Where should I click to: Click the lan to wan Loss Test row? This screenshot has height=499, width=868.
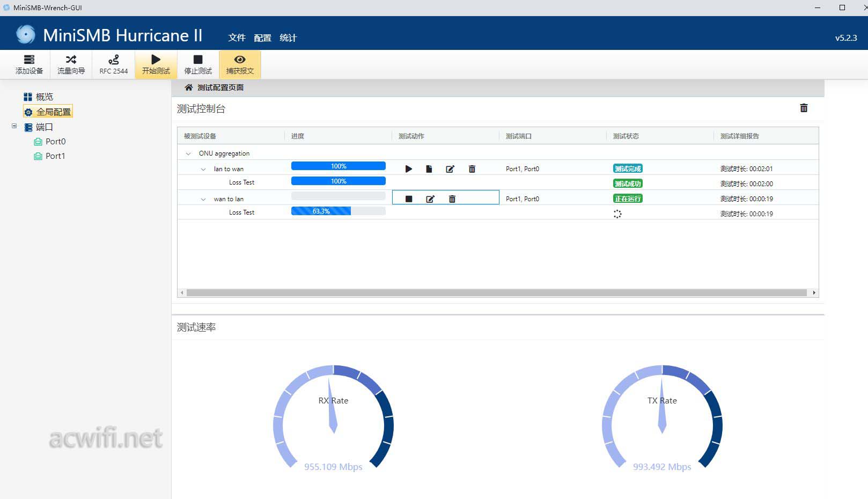(498, 182)
